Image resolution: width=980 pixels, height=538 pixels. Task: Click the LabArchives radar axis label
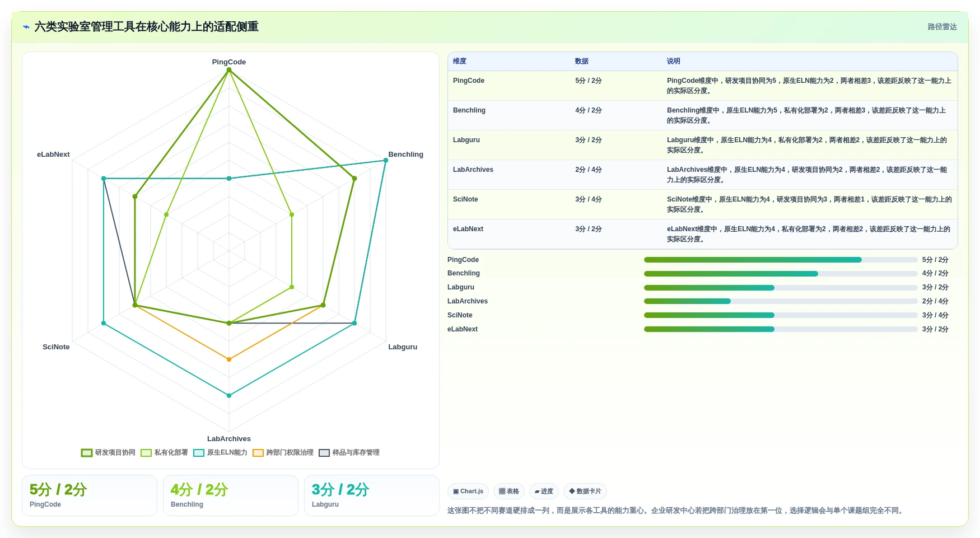click(x=229, y=439)
